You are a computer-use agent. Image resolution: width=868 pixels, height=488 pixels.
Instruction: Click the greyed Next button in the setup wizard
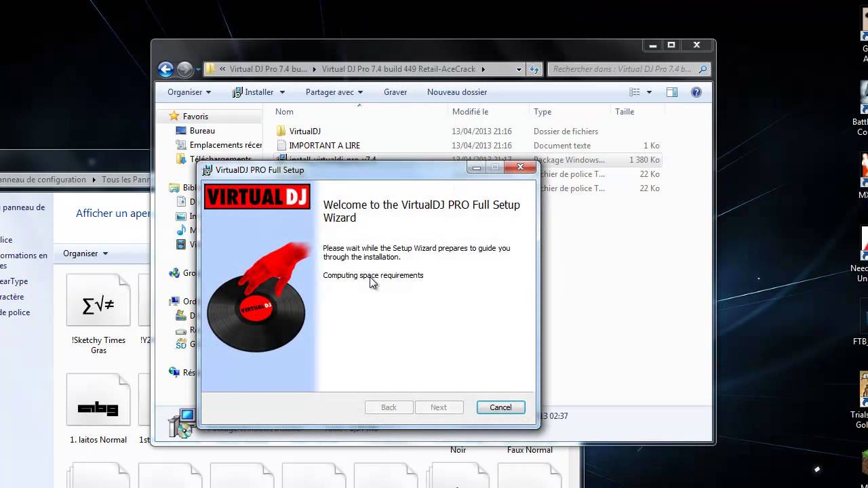439,407
